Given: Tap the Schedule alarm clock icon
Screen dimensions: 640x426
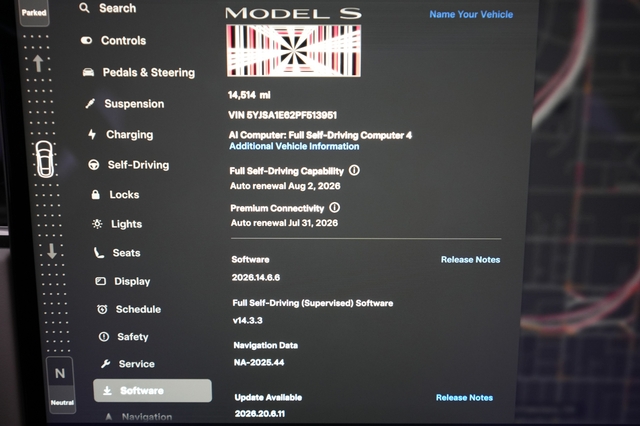Looking at the screenshot, I should 102,309.
